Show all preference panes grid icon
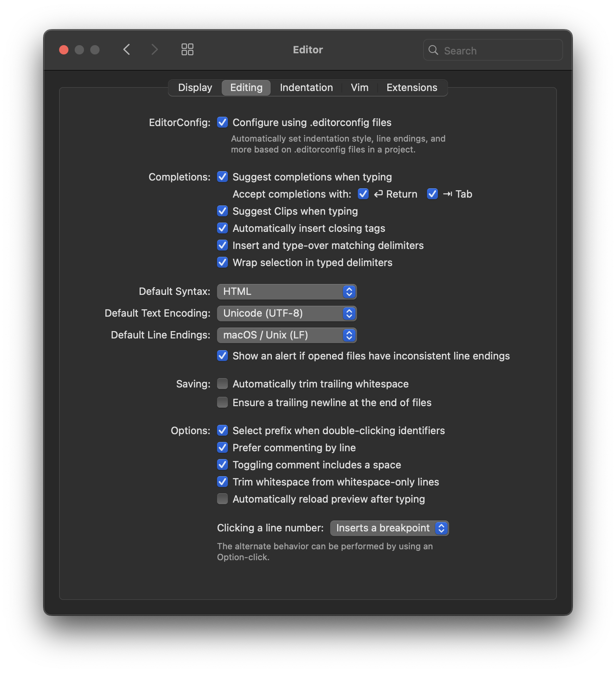Viewport: 616px width, 673px height. click(187, 49)
